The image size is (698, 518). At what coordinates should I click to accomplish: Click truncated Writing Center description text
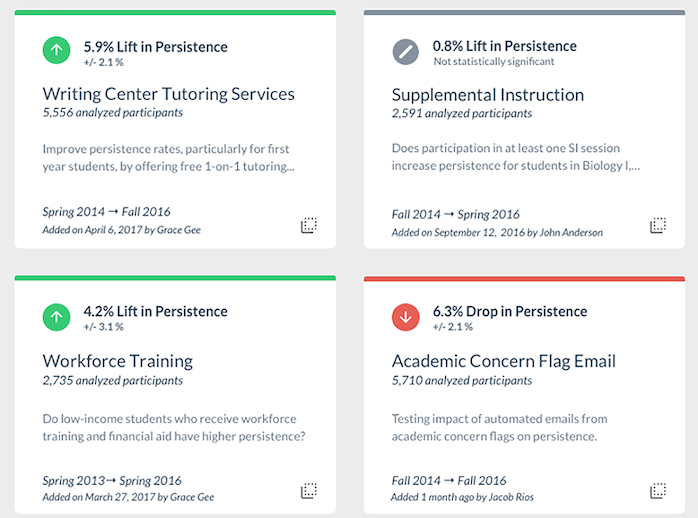168,158
